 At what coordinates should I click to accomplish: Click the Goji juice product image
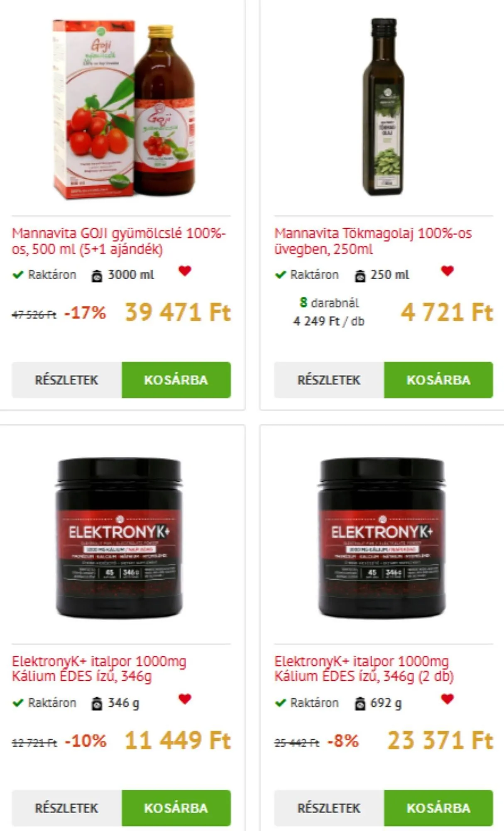tap(124, 109)
